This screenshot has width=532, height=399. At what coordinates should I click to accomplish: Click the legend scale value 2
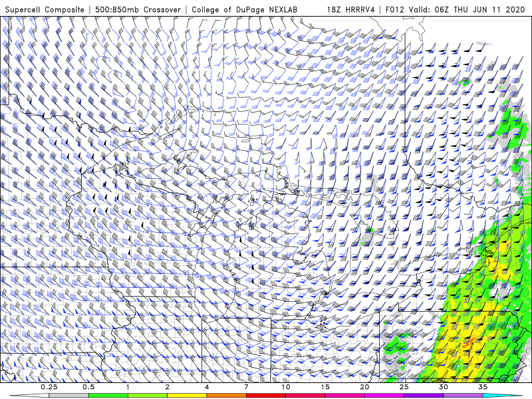coord(168,387)
